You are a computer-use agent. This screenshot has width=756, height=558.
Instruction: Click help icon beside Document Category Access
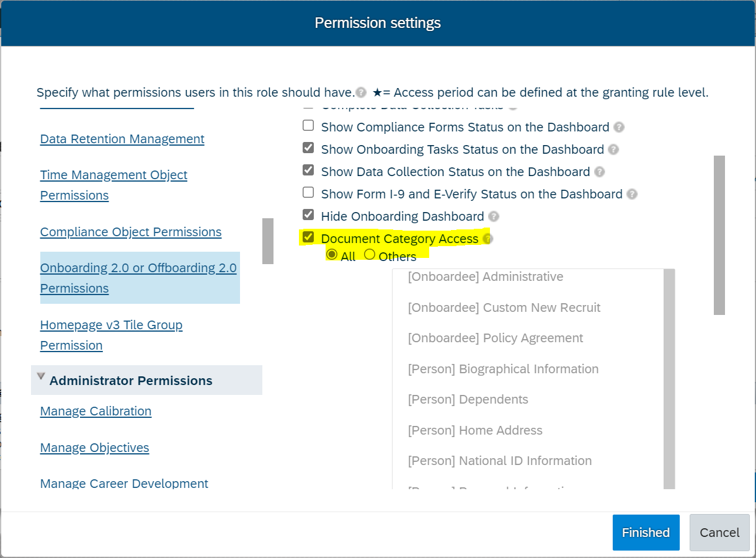[487, 239]
